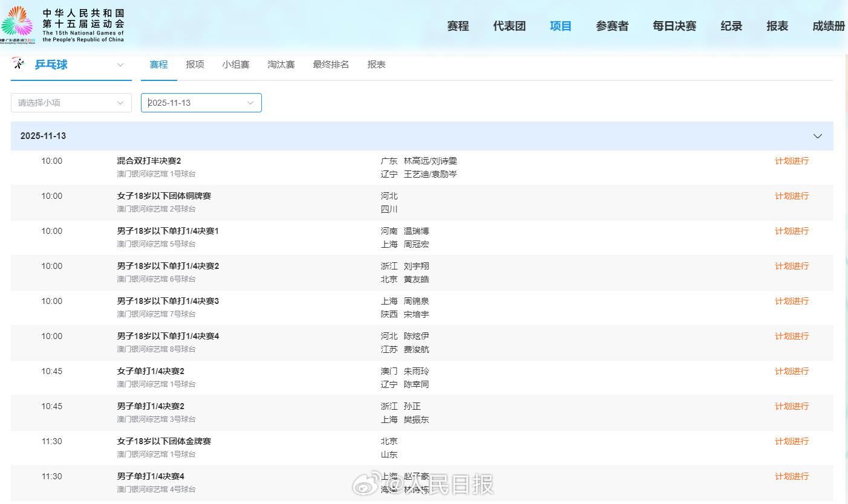Select the 淘汰赛 tab

(281, 65)
